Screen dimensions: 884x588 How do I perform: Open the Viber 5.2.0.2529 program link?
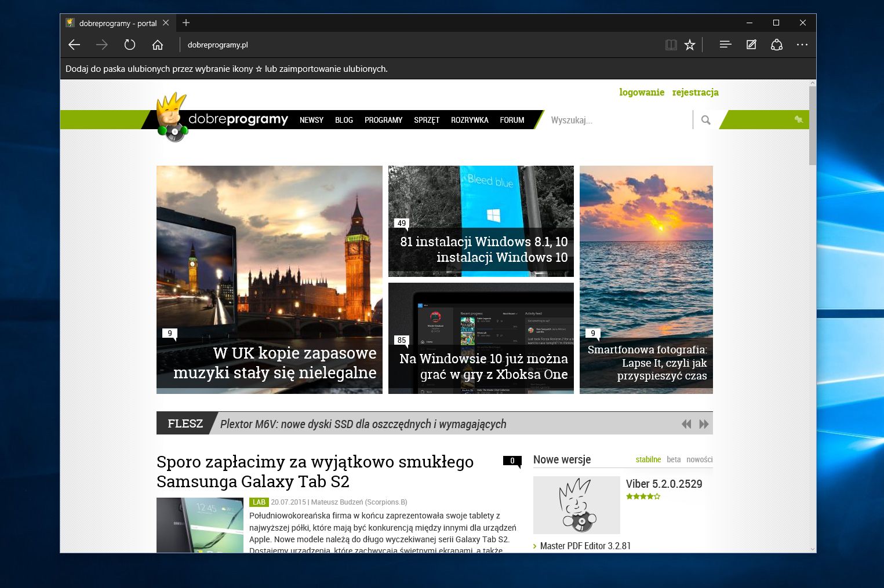(664, 484)
